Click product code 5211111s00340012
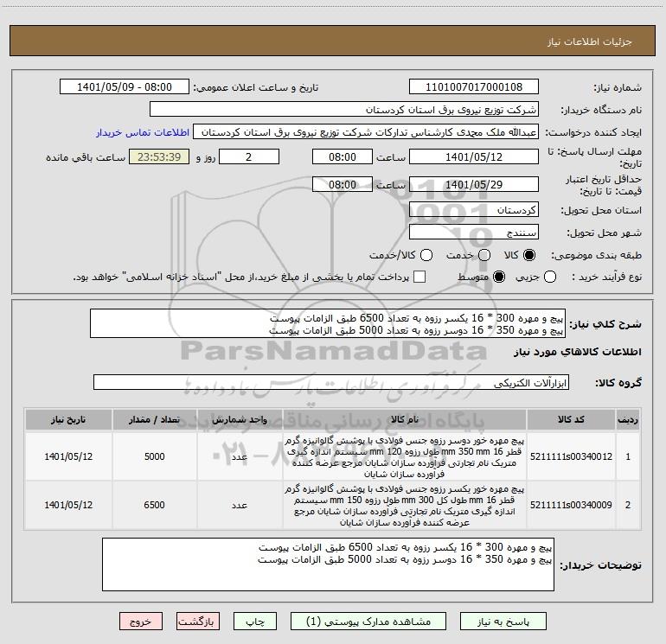The width and height of the screenshot is (666, 644). click(x=571, y=456)
